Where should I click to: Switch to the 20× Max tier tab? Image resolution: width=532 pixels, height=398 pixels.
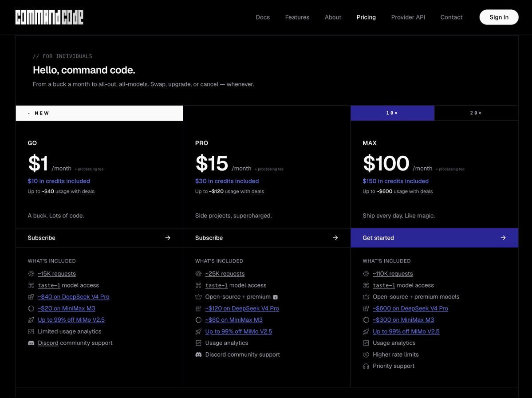(x=476, y=113)
